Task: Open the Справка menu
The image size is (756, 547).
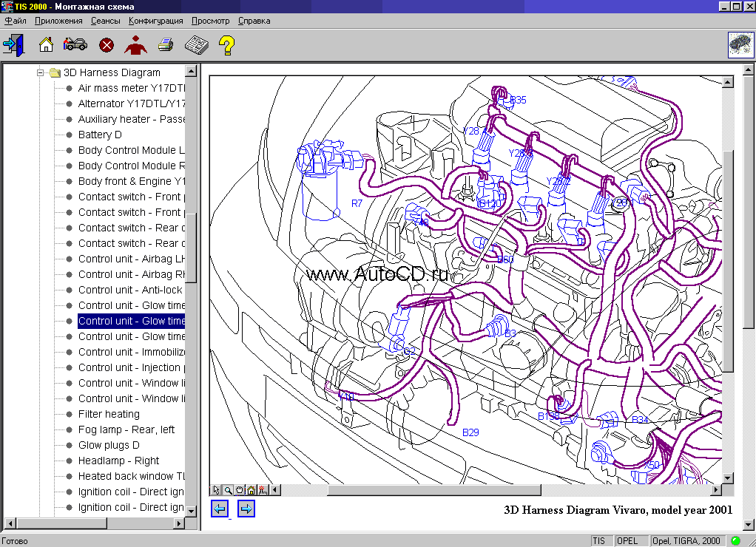Action: [x=254, y=21]
